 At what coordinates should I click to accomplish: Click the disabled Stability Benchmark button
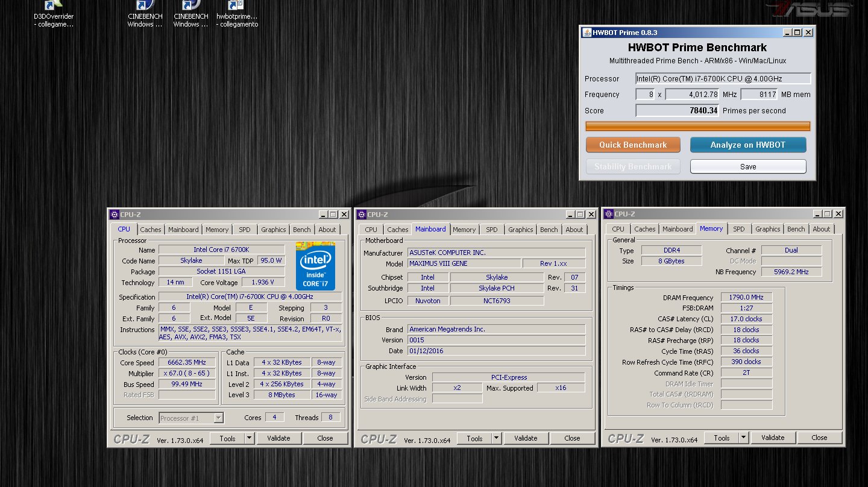click(x=633, y=166)
